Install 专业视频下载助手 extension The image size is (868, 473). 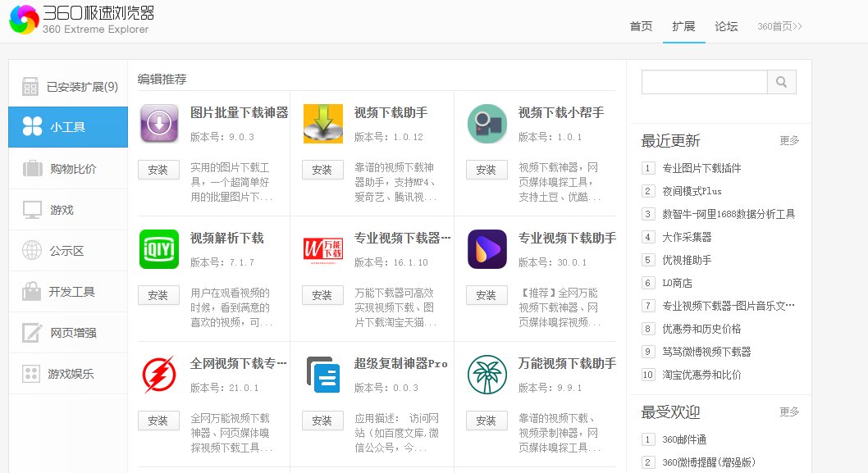(x=487, y=295)
